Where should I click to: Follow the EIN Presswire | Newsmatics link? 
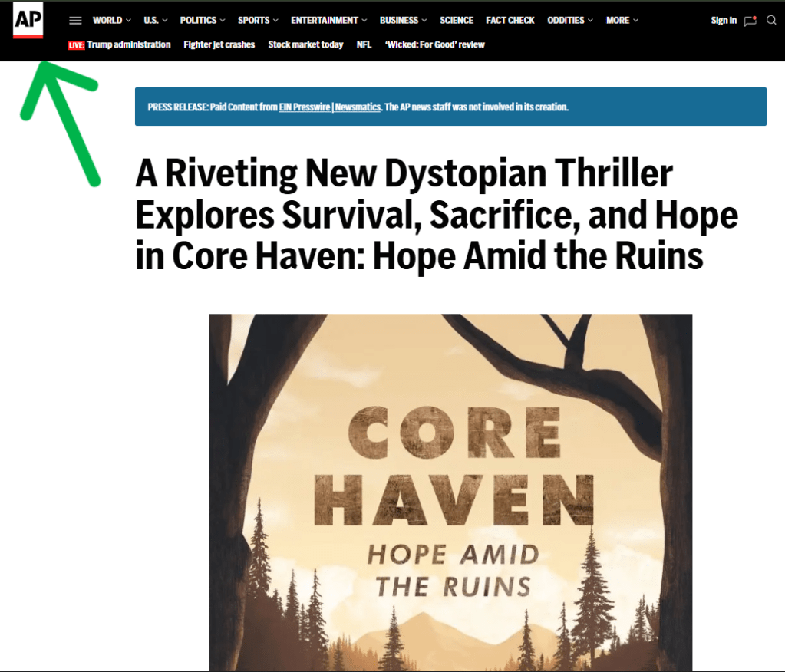pos(330,107)
